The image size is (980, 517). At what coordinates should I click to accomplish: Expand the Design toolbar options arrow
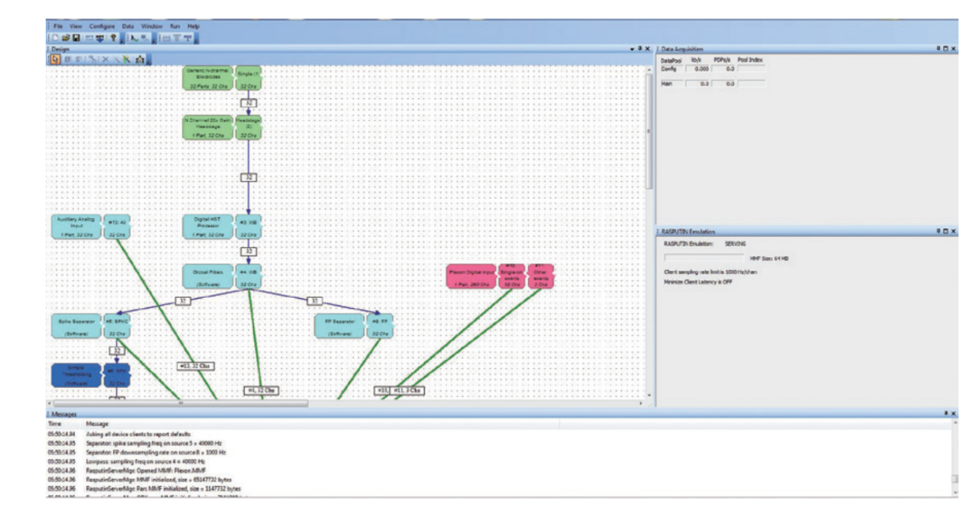click(149, 60)
